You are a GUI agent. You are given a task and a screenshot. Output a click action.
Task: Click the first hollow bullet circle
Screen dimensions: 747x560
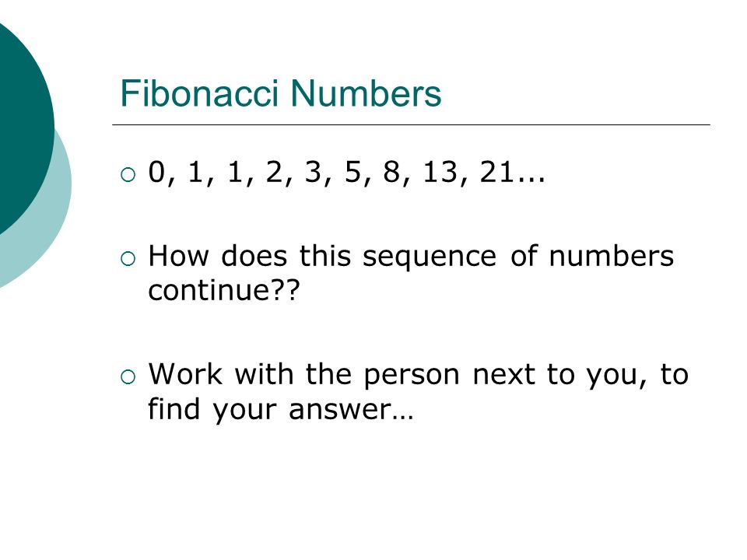pos(128,175)
